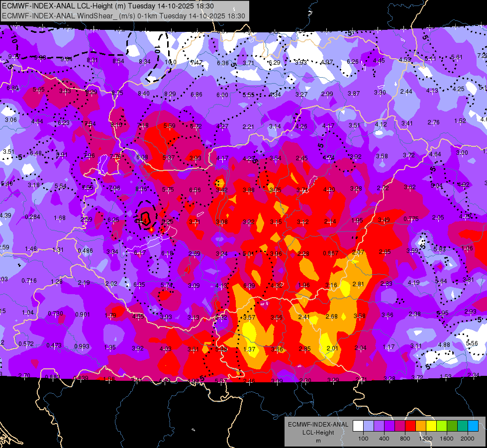Click the legend label "400"
Viewport: 487px width, 448px height.
point(384,439)
